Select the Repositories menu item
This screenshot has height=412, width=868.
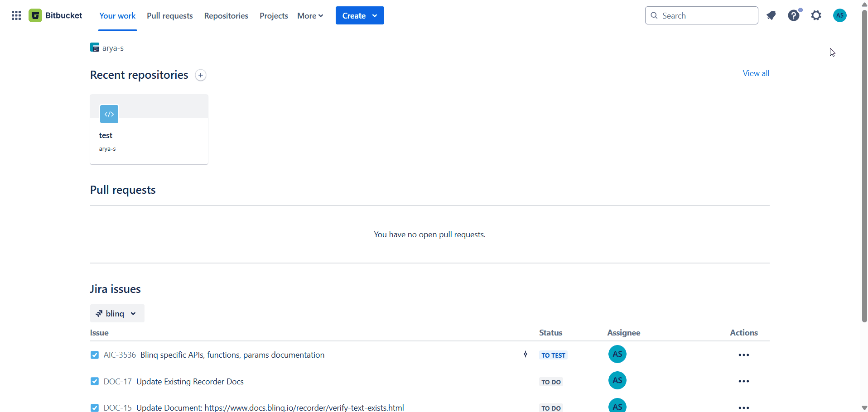tap(226, 15)
